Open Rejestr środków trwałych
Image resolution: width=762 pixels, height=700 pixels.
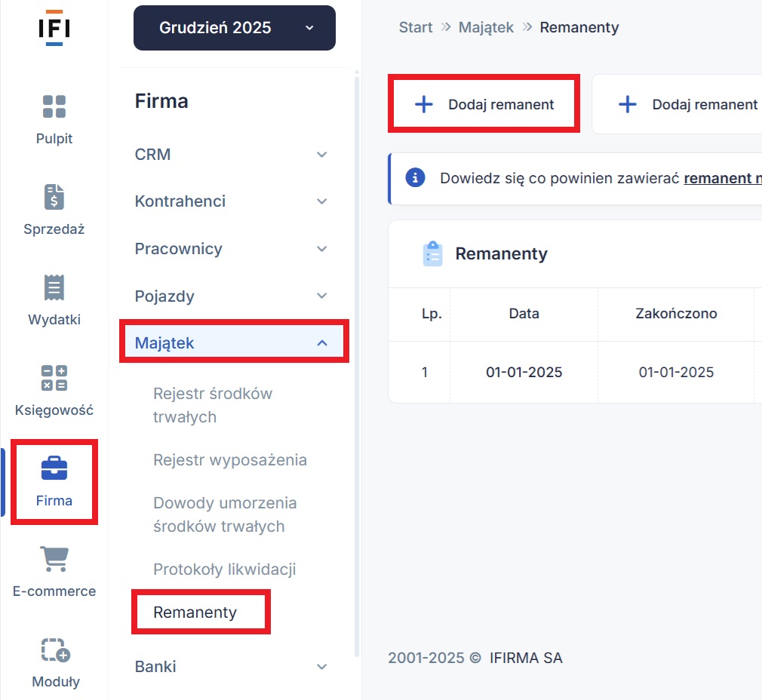213,405
